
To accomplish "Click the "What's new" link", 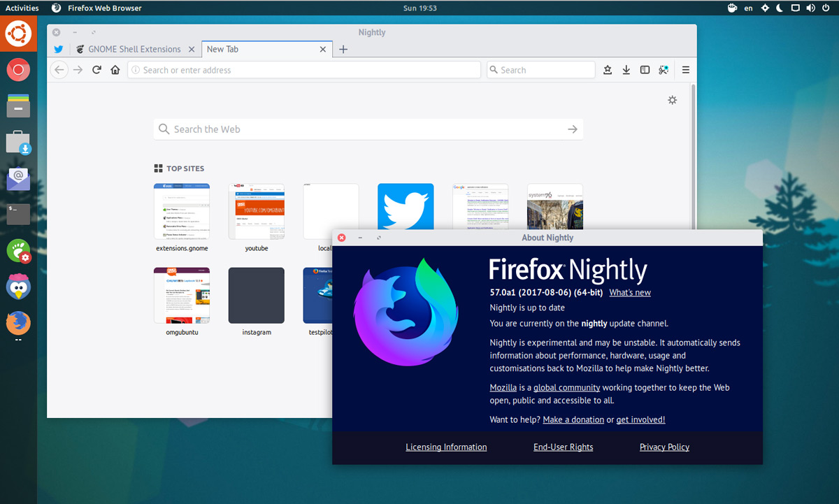I will (629, 293).
